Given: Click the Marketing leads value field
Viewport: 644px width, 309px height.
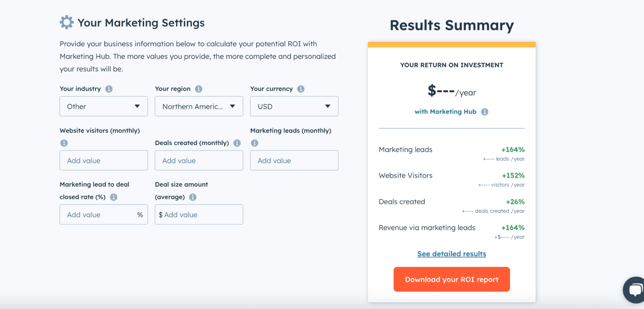Looking at the screenshot, I should (x=294, y=160).
